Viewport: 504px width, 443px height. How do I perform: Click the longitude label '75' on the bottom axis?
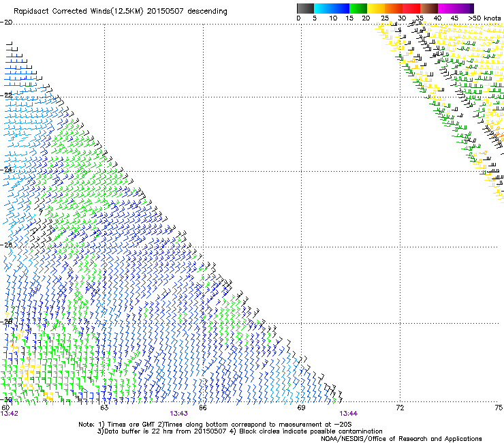pos(499,408)
